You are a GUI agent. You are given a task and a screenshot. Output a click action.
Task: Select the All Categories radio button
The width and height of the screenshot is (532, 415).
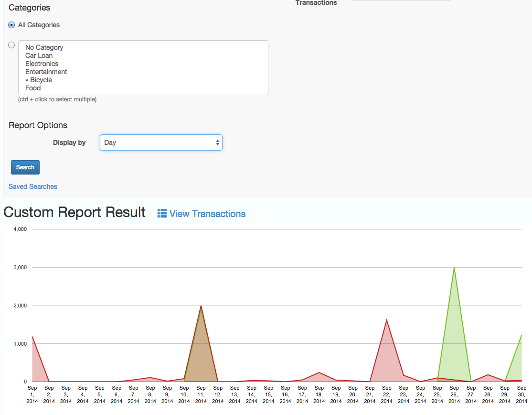coord(12,25)
